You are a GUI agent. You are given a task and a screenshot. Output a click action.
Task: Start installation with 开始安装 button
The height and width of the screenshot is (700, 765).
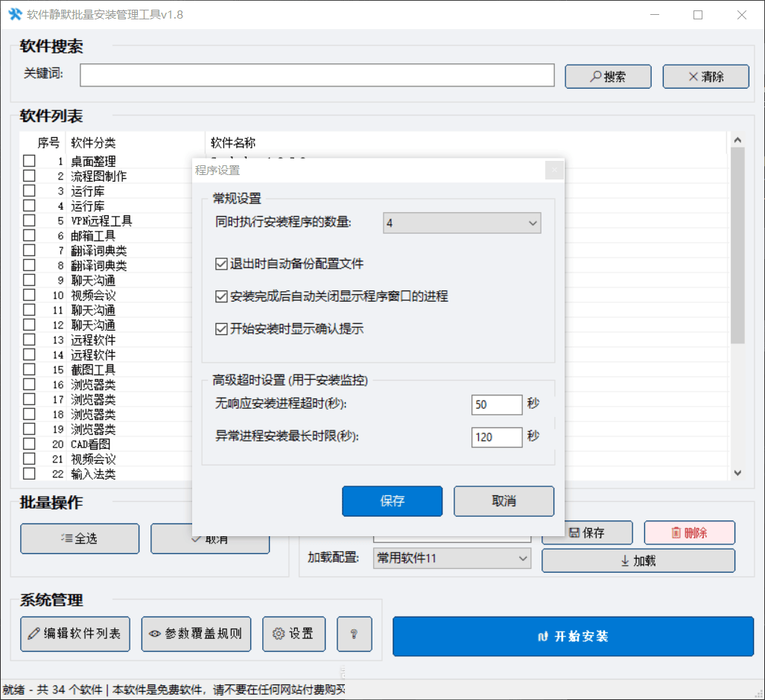(x=573, y=636)
